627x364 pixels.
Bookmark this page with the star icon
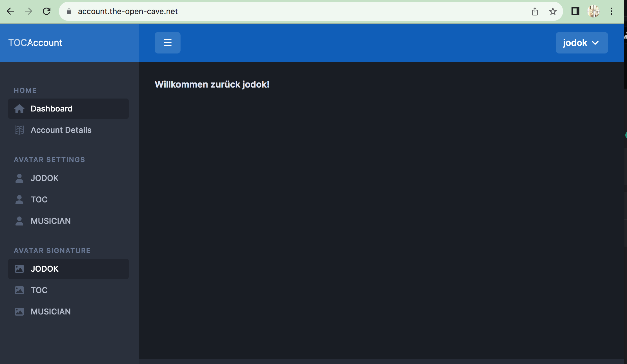click(553, 11)
